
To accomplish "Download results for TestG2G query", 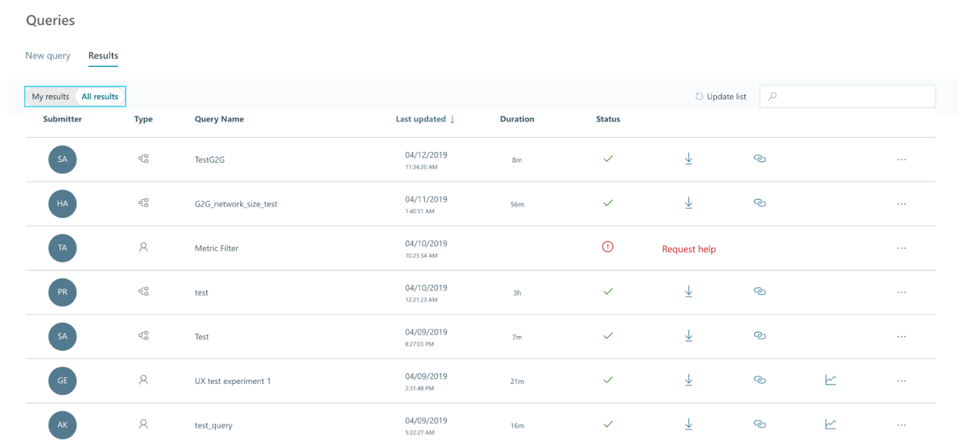I will coord(688,159).
